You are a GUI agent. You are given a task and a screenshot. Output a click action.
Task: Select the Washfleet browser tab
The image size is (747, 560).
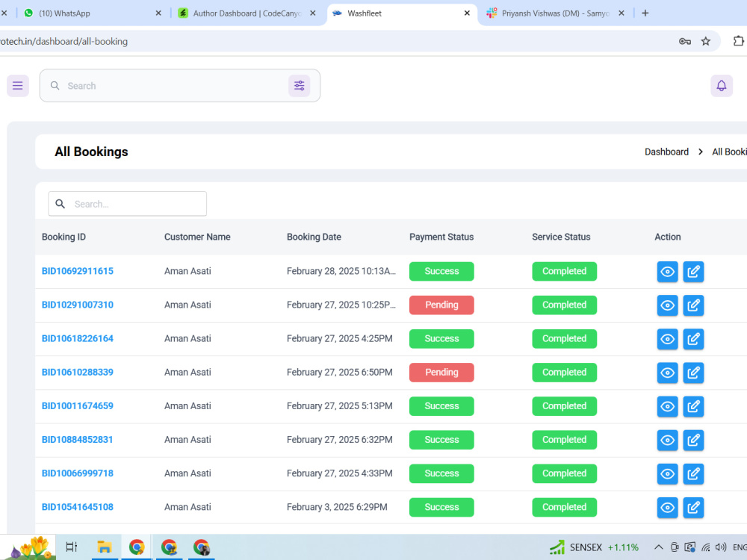[400, 13]
